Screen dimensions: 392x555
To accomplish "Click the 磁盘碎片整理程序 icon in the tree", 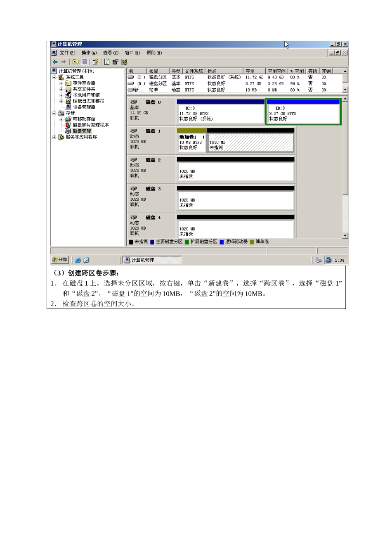I will click(68, 125).
